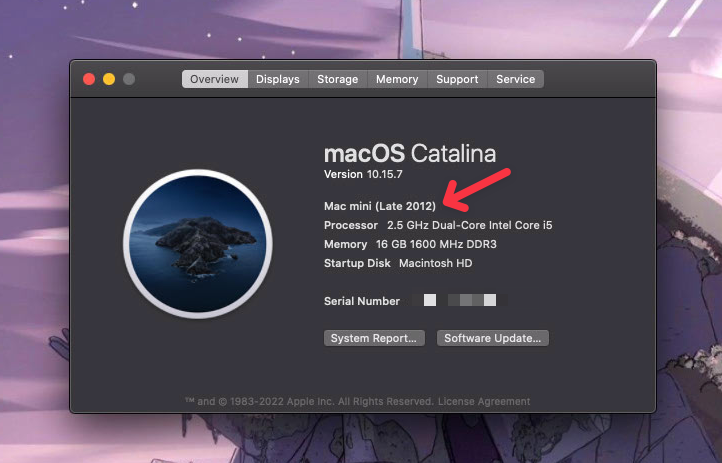Click the Serial Number label
722x463 pixels.
(x=362, y=301)
